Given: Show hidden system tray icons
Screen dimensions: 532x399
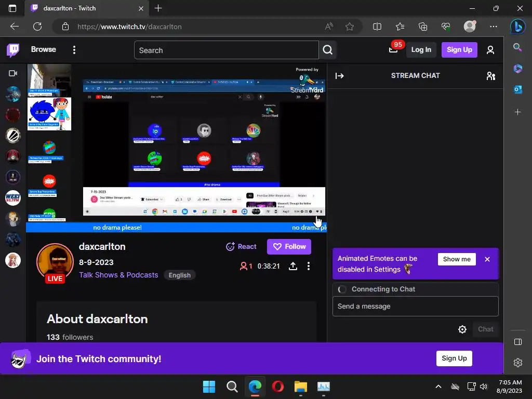Looking at the screenshot, I should 438,387.
